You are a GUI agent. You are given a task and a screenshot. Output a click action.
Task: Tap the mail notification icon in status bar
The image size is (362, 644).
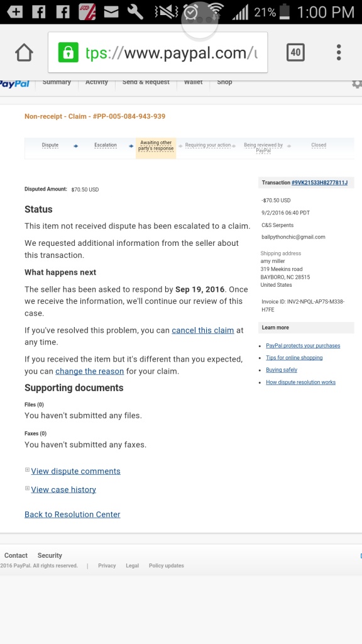111,12
